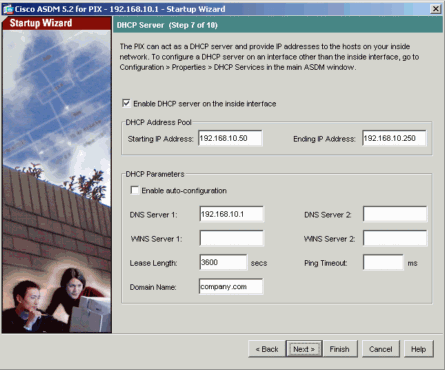Click the Finish button
Image resolution: width=445 pixels, height=370 pixels.
340,349
